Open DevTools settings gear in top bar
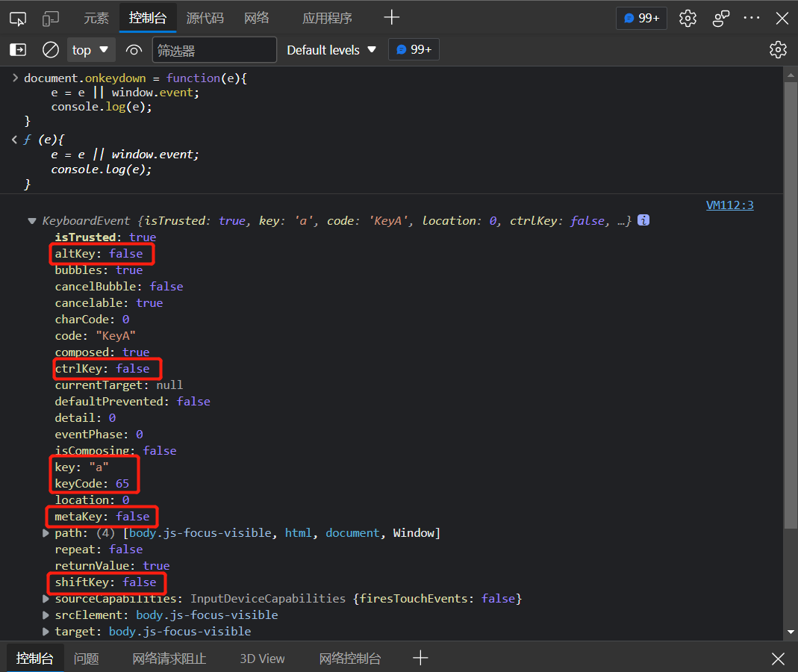This screenshot has width=798, height=672. click(688, 19)
